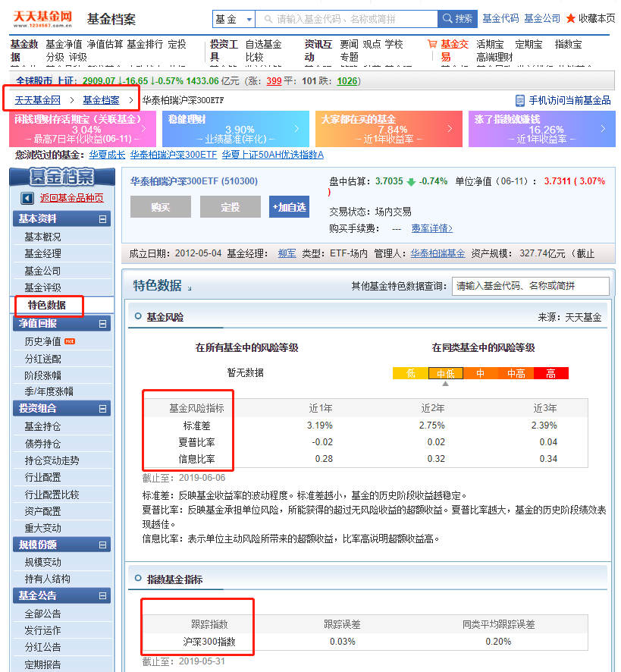Image resolution: width=621 pixels, height=672 pixels.
Task: Click the 中低 risk level color block
Action: (x=445, y=373)
